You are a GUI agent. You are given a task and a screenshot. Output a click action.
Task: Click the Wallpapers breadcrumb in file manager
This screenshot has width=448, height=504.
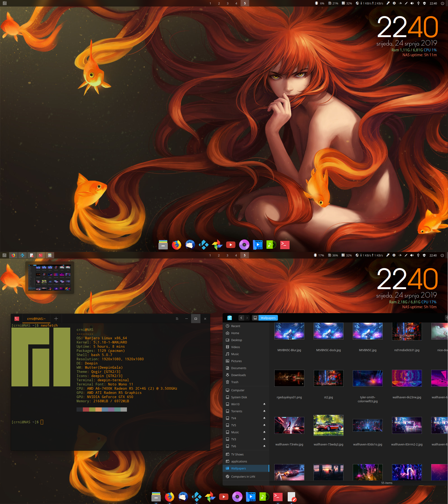pyautogui.click(x=268, y=318)
